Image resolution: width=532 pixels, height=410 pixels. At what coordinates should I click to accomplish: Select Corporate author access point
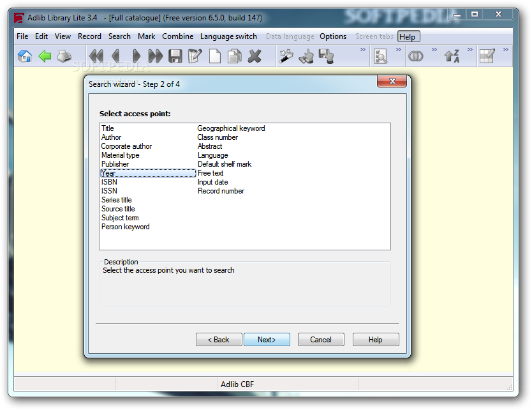(x=126, y=146)
